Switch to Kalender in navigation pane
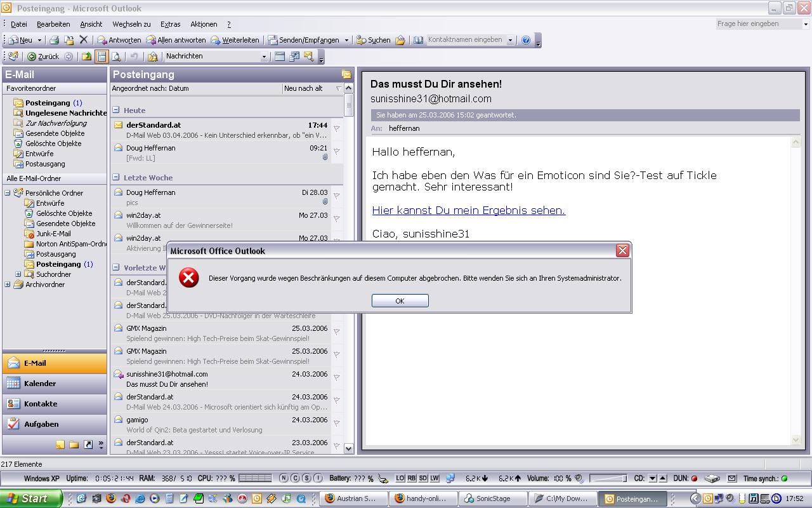Screen dimensions: 812x508 (55, 384)
